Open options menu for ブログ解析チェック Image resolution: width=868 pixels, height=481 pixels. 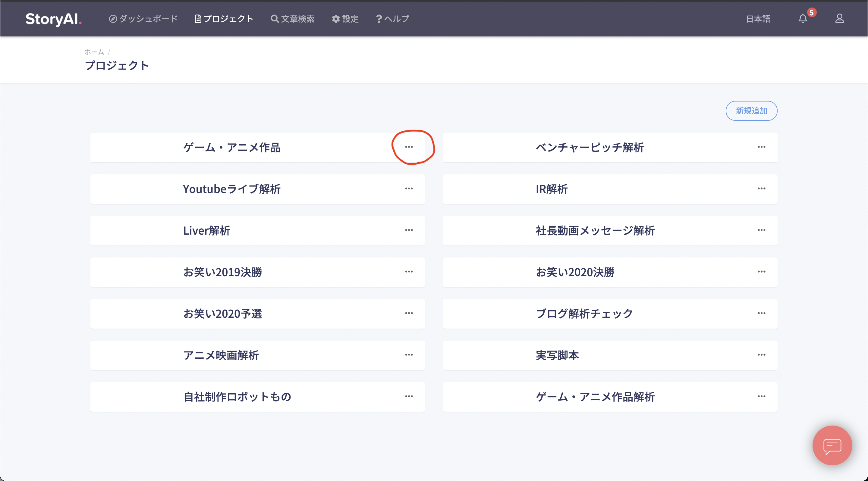762,313
